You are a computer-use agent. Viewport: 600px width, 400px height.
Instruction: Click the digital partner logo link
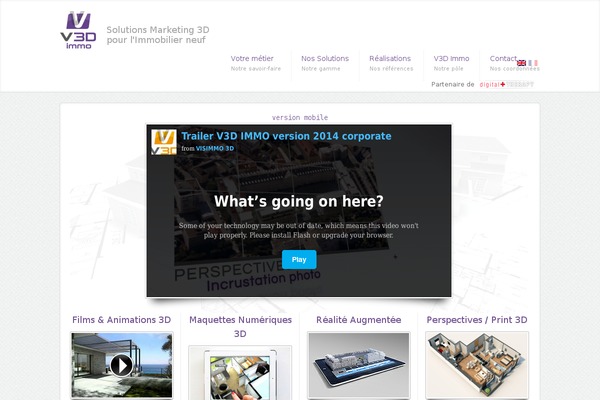(507, 85)
